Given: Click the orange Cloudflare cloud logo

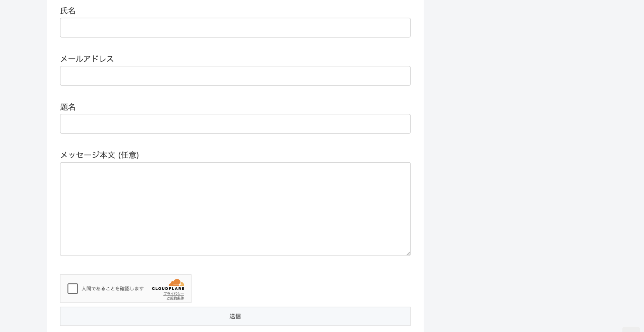Looking at the screenshot, I should [x=176, y=282].
